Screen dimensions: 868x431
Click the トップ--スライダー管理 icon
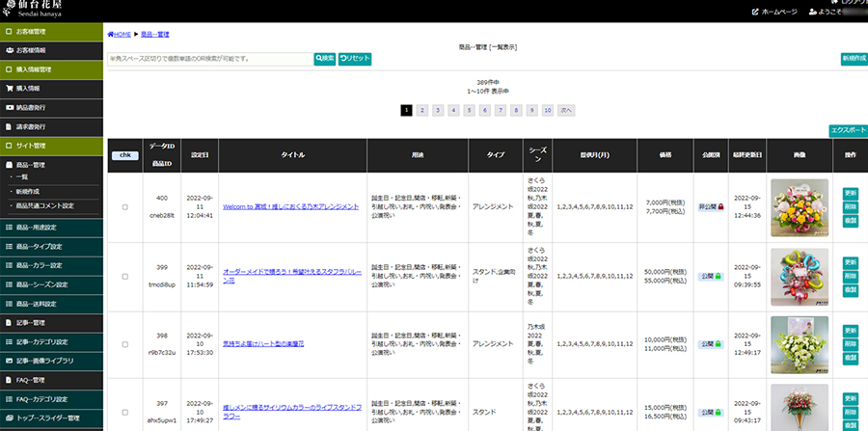point(10,418)
